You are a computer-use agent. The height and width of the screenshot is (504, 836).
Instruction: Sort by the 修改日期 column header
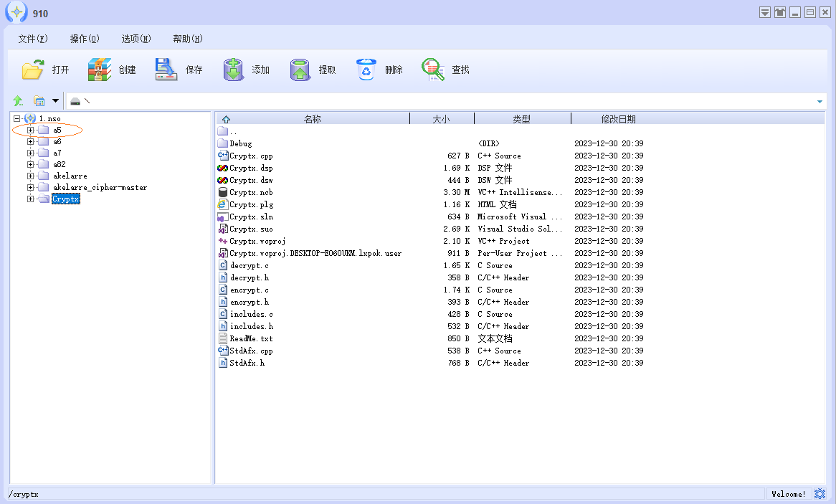(x=618, y=119)
